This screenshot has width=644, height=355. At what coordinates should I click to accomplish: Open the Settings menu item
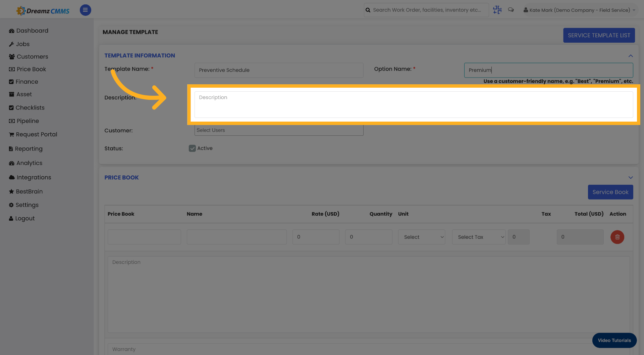pyautogui.click(x=11, y=205)
